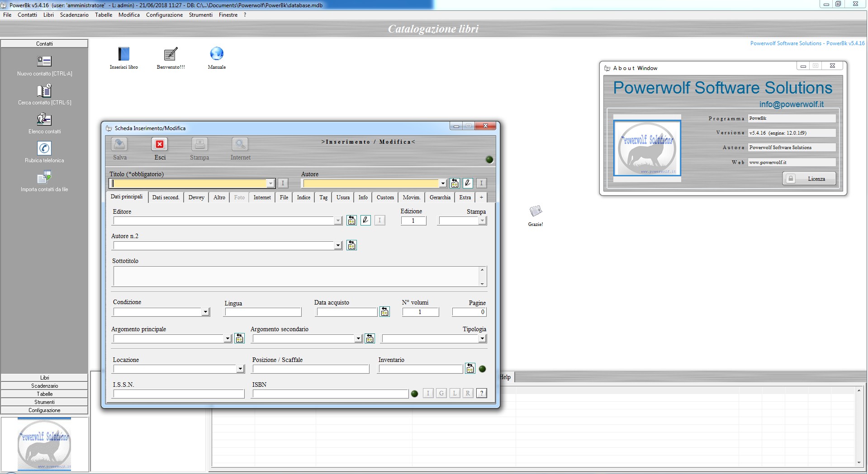The width and height of the screenshot is (868, 474).
Task: Expand the Argomento principale dropdown
Action: click(228, 338)
